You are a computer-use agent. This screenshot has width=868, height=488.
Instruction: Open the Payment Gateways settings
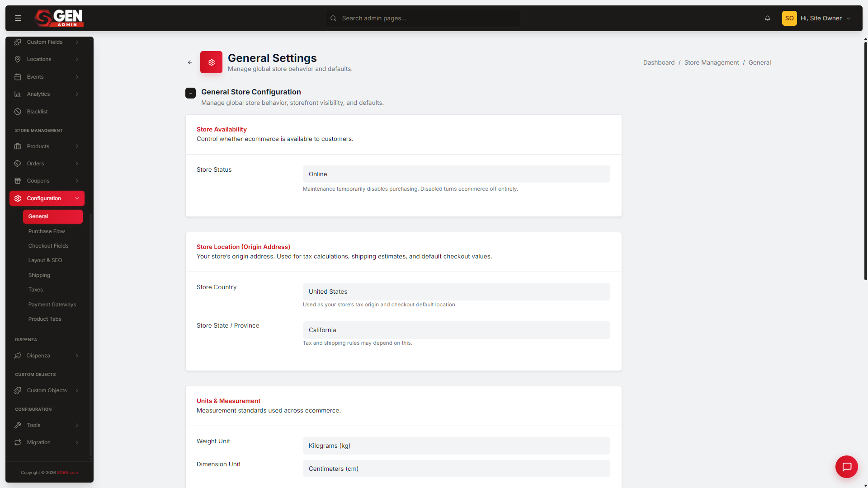[x=52, y=305]
